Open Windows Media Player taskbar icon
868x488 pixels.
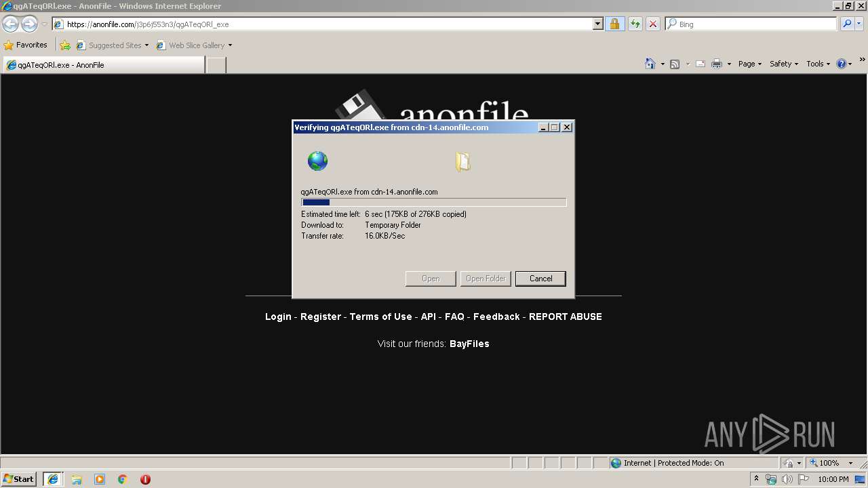pyautogui.click(x=100, y=479)
